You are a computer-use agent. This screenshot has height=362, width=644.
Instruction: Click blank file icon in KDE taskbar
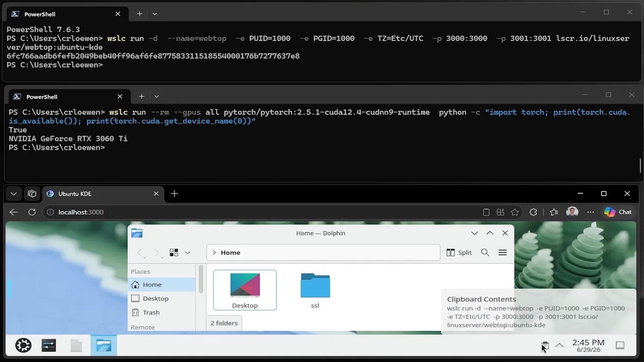[76, 345]
